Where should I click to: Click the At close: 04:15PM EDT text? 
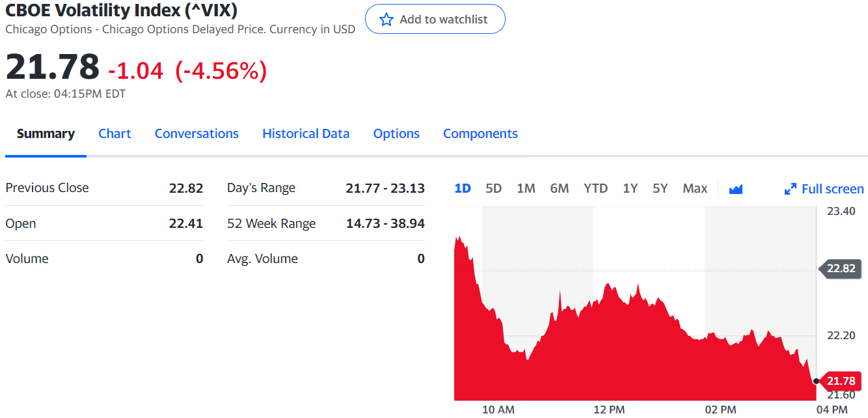point(66,94)
